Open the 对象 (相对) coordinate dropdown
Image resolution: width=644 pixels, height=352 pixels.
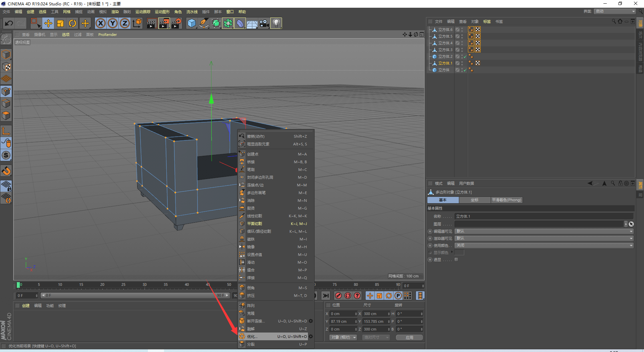pos(343,338)
